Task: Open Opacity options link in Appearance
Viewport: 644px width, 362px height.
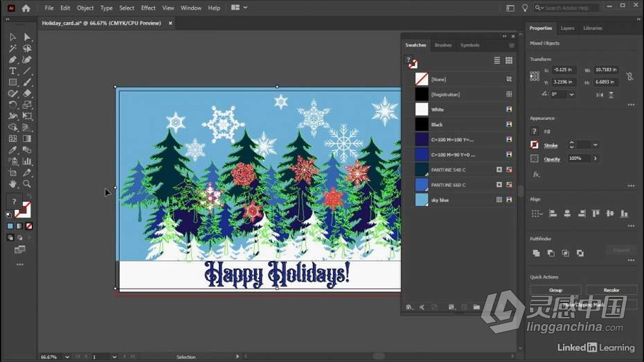Action: [x=552, y=159]
